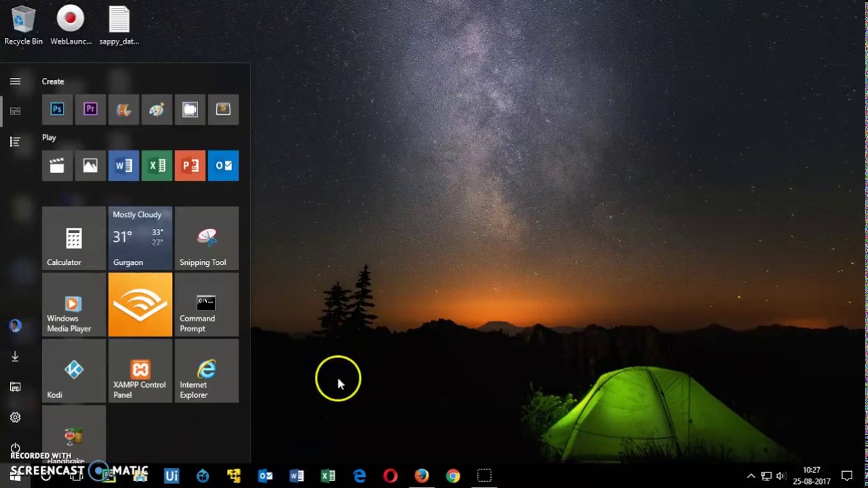Launch the Kodi tile
The height and width of the screenshot is (488, 868).
click(73, 371)
